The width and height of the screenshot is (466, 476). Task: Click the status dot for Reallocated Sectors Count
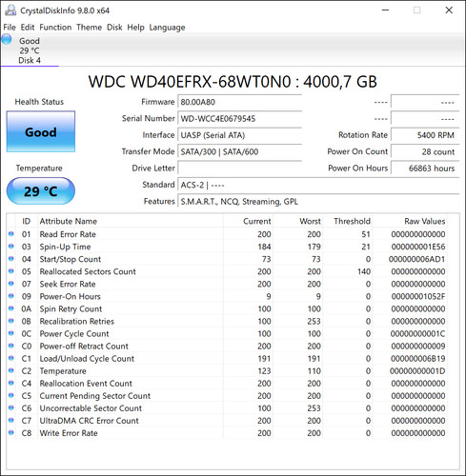click(11, 271)
